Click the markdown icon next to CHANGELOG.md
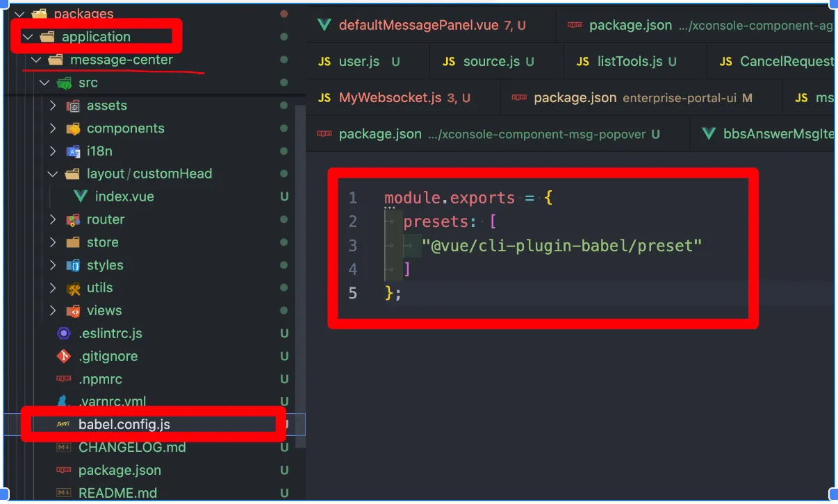 [x=64, y=448]
